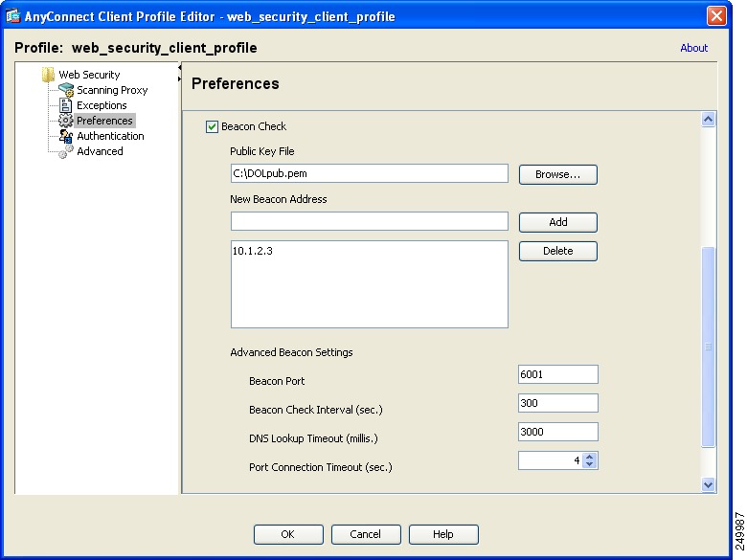The height and width of the screenshot is (560, 747).
Task: Click the Authentication users icon
Action: [66, 136]
